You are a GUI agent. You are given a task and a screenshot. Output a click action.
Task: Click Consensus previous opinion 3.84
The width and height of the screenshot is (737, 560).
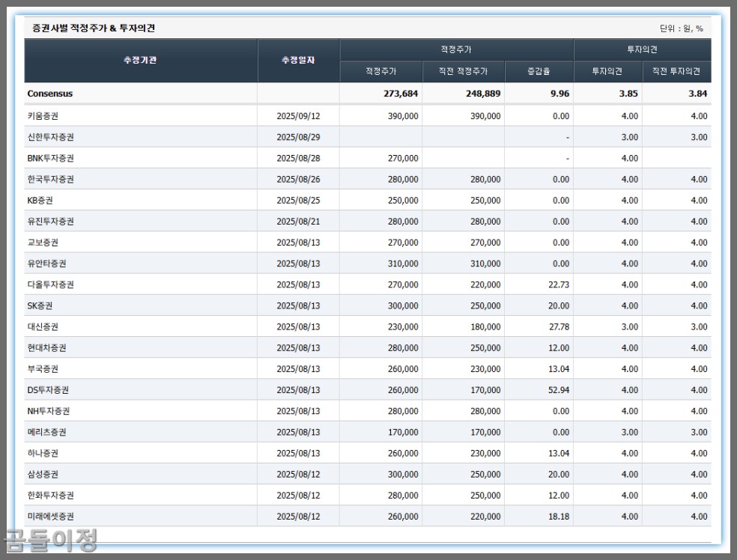(x=698, y=94)
